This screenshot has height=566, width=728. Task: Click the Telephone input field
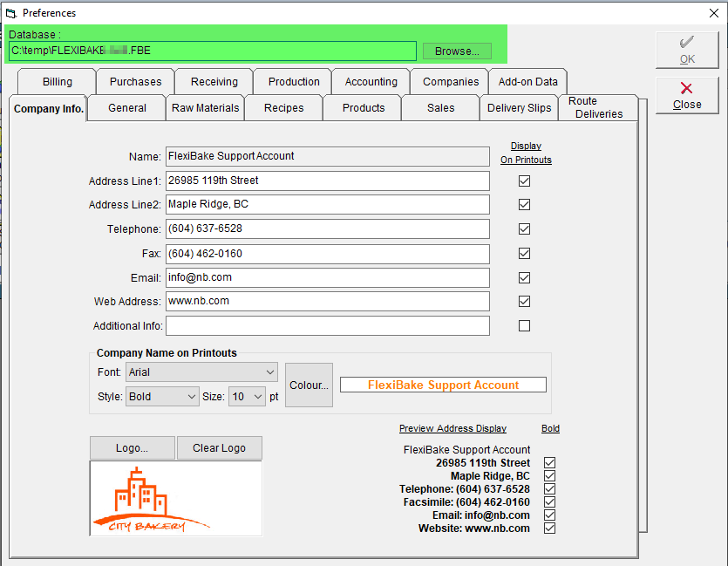(327, 228)
